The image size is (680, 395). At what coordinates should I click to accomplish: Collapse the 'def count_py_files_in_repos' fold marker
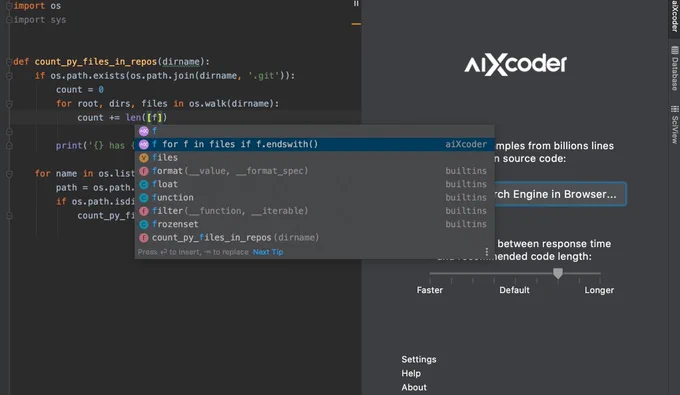(9, 62)
